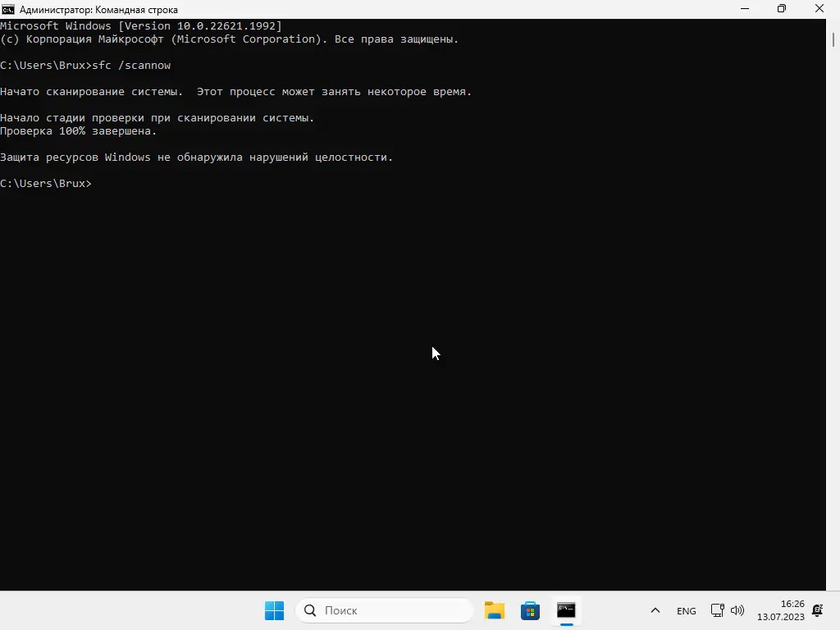Expand the hidden system tray icons chevron
840x630 pixels.
[x=655, y=610]
